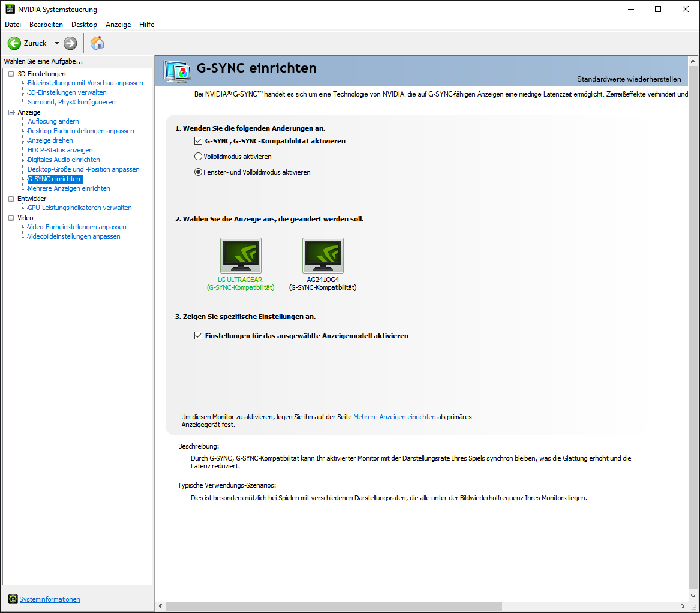Click Standardwerte wiederherstellen
The image size is (700, 613).
click(629, 79)
